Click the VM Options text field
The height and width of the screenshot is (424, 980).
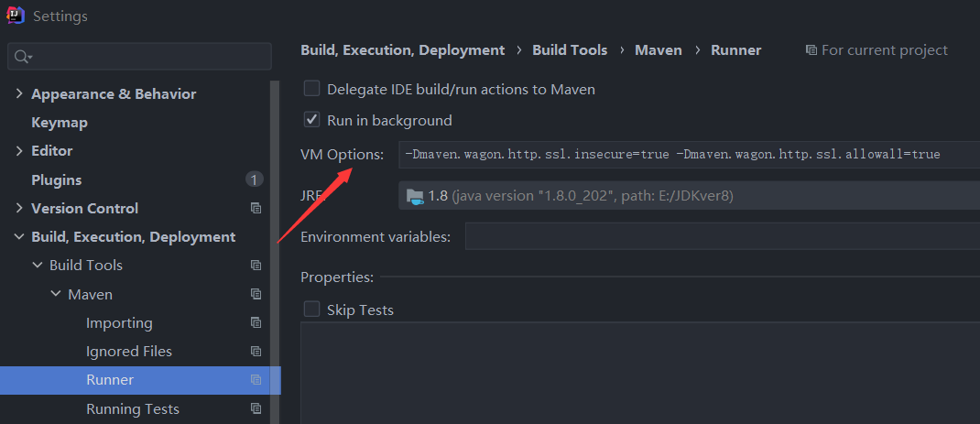coord(687,155)
